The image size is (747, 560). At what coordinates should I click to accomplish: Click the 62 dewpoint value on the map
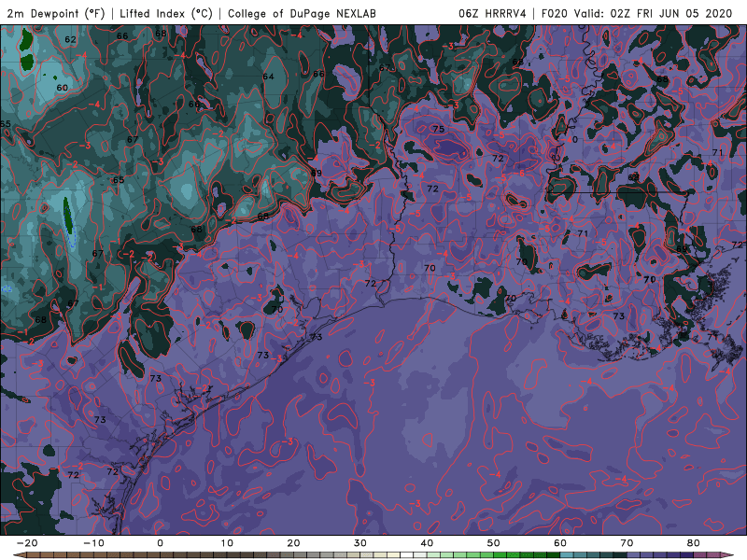(x=71, y=39)
